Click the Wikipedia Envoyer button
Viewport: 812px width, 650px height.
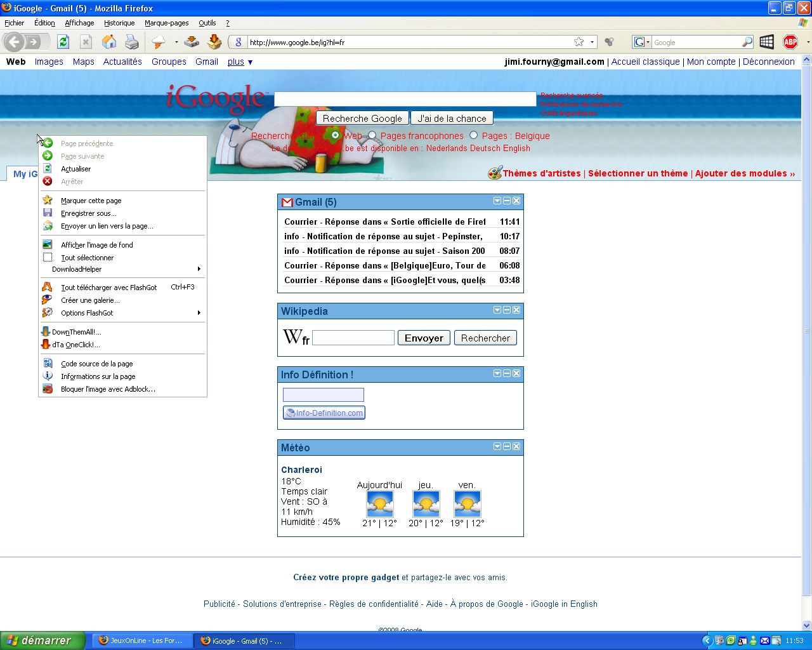tap(424, 338)
